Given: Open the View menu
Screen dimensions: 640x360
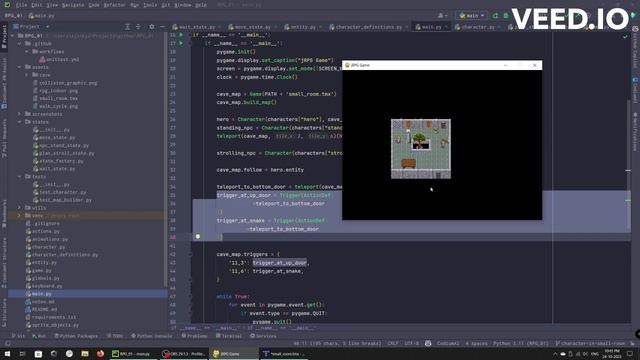Looking at the screenshot, I should click(52, 5).
